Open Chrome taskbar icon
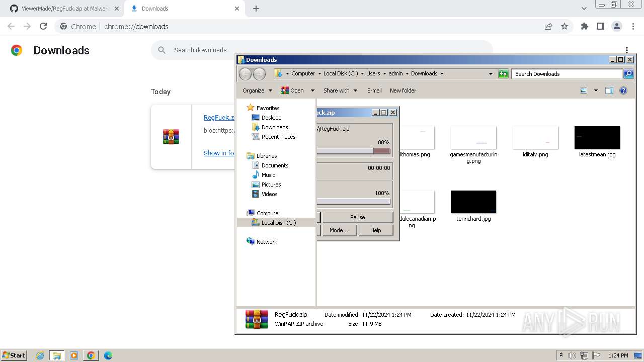The height and width of the screenshot is (362, 644). (x=91, y=355)
